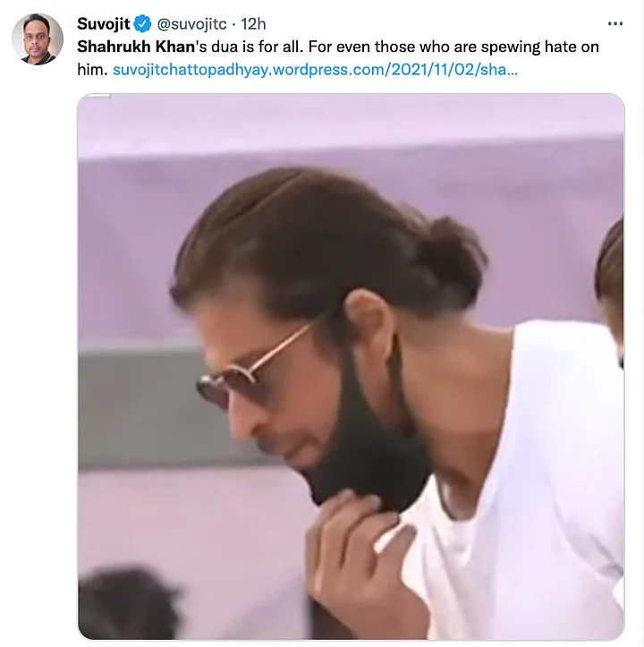The image size is (644, 647).
Task: Click the hand near the man's chin
Action: (x=358, y=555)
